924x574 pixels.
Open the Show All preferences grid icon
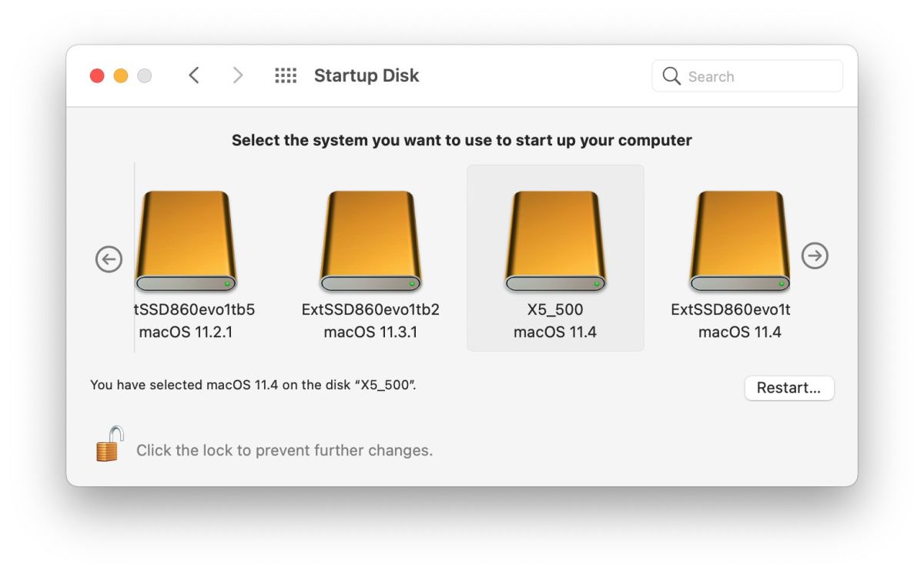click(x=286, y=75)
